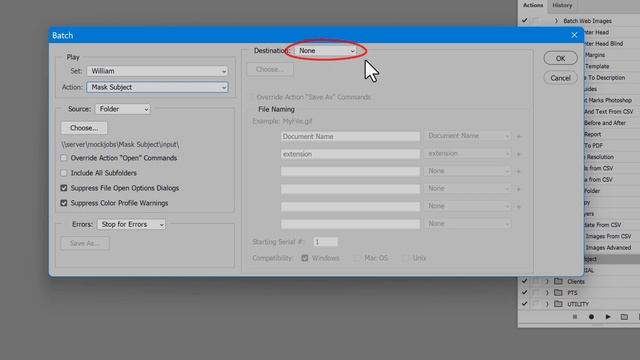The width and height of the screenshot is (640, 360).
Task: Open the Source dropdown set to Folder
Action: coord(123,109)
